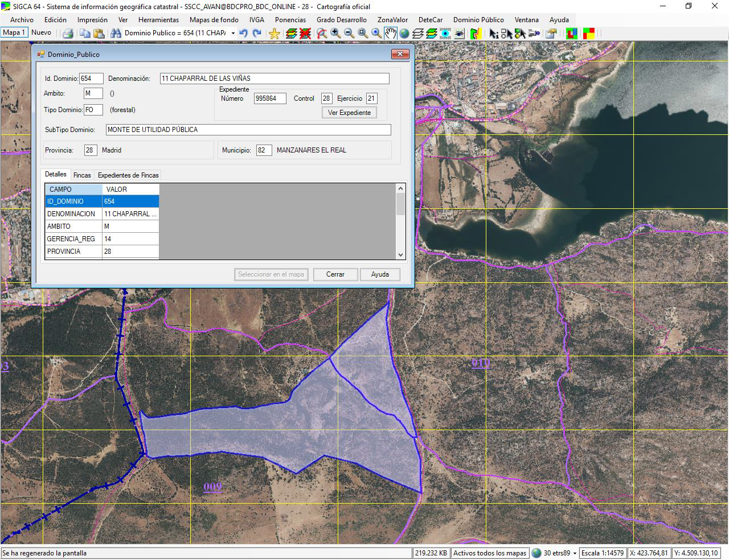
Task: Open the Dominio Publico search dropdown
Action: coord(233,33)
